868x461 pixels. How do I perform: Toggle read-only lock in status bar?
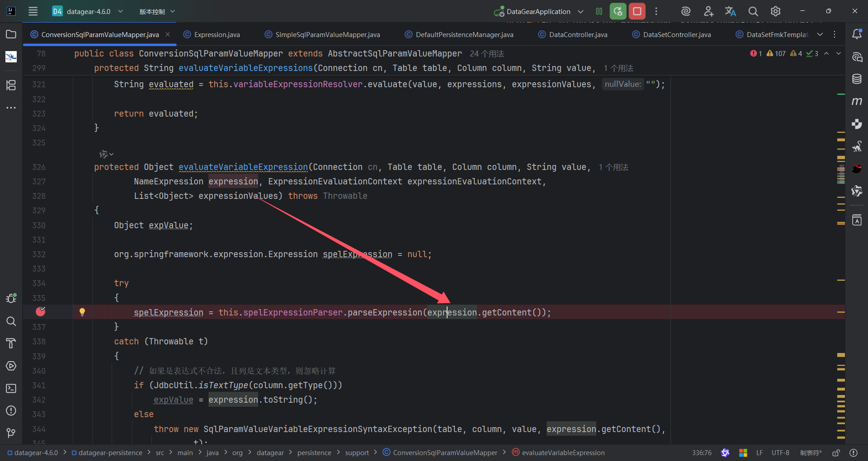(x=836, y=452)
